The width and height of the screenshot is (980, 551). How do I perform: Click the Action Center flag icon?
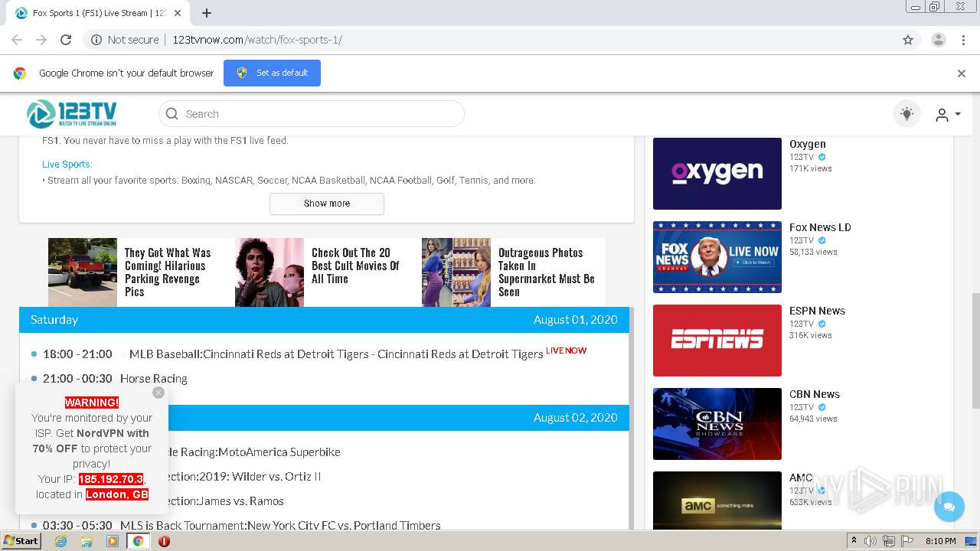906,541
